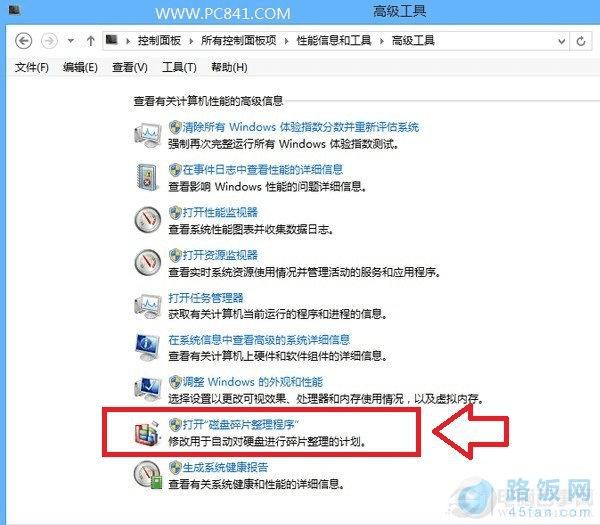The width and height of the screenshot is (600, 525).
Task: Click the system health report icon
Action: (148, 475)
